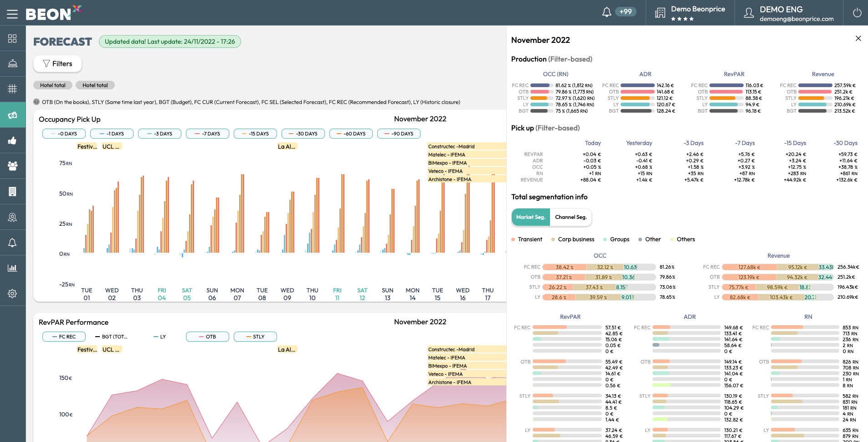Open the settings gear in the sidebar
This screenshot has width=868, height=442.
[x=12, y=294]
